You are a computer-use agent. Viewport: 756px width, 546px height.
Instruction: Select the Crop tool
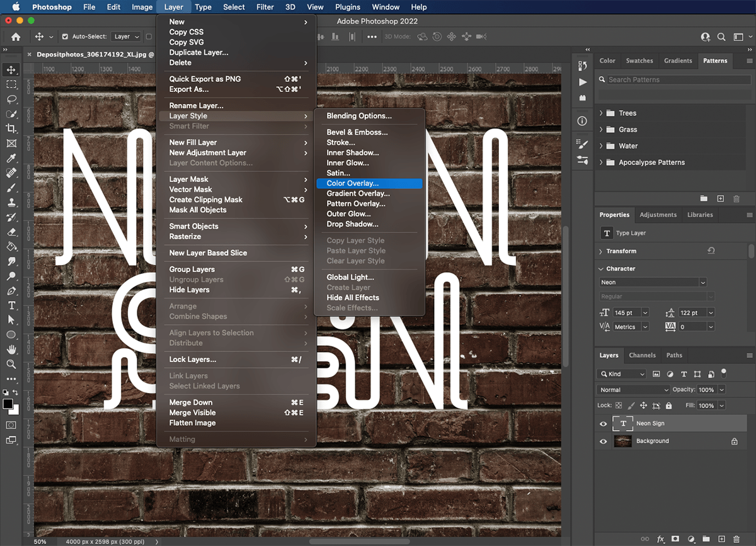click(10, 128)
